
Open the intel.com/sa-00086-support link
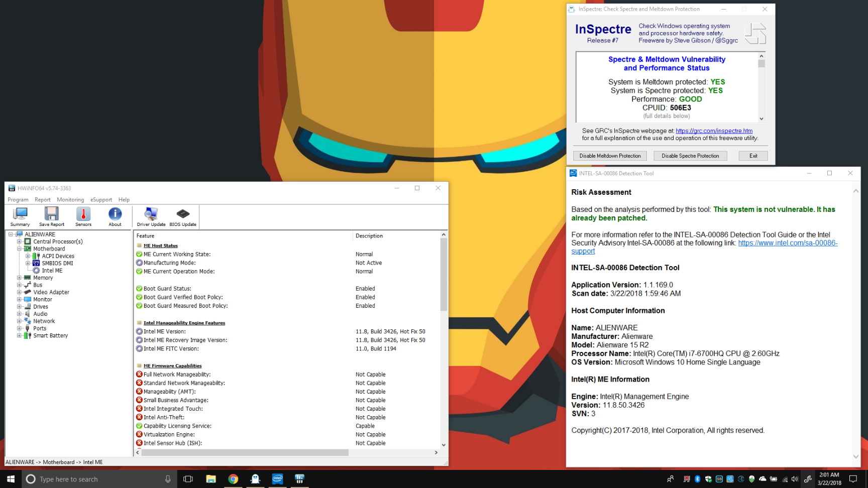click(788, 243)
